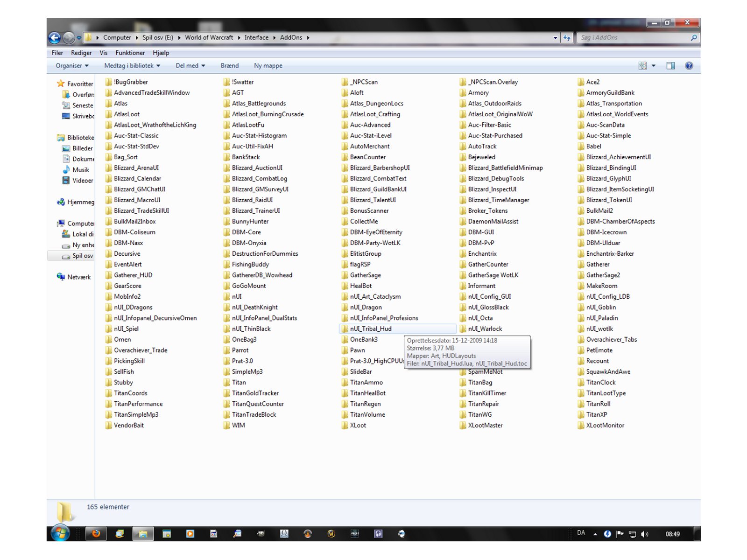Open Help via the blue question mark icon
Viewport: 747px width, 560px height.
pos(688,65)
